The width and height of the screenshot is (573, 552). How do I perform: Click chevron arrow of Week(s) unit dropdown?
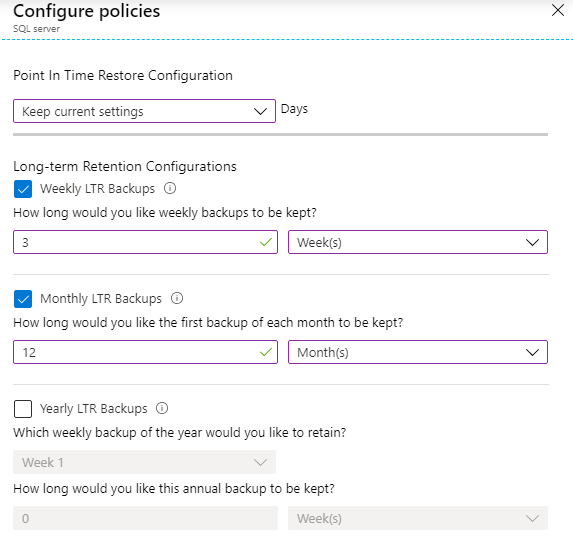point(532,242)
